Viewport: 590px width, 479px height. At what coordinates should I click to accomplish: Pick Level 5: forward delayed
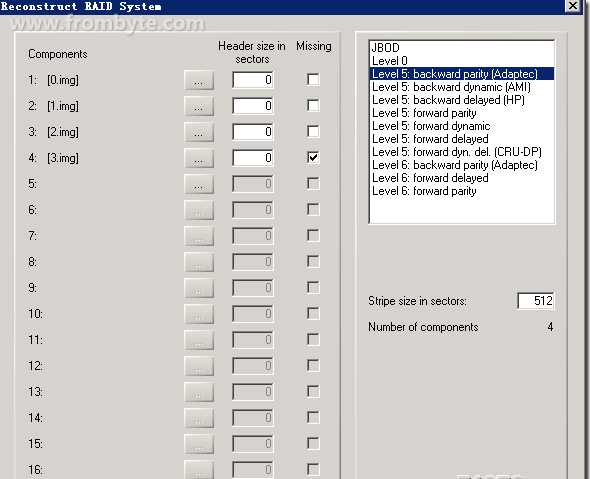tap(462, 139)
